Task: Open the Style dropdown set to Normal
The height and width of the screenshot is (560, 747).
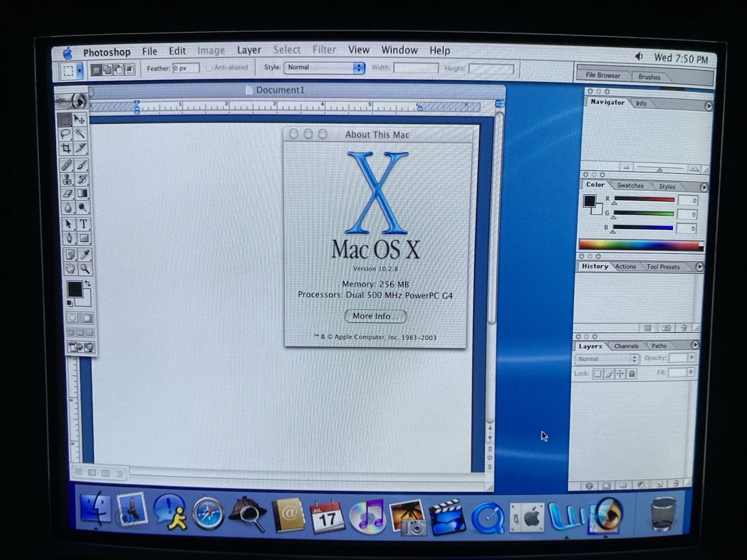Action: [x=324, y=68]
